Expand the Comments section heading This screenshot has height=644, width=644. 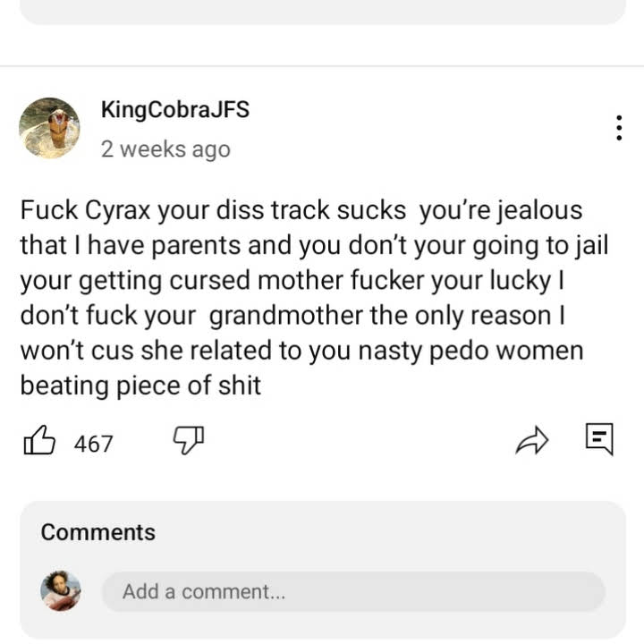click(x=98, y=532)
